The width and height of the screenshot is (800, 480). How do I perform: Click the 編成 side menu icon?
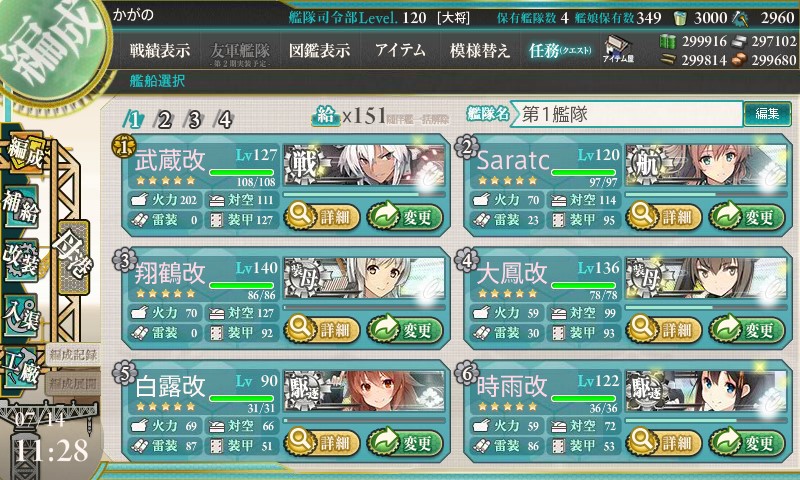(24, 153)
